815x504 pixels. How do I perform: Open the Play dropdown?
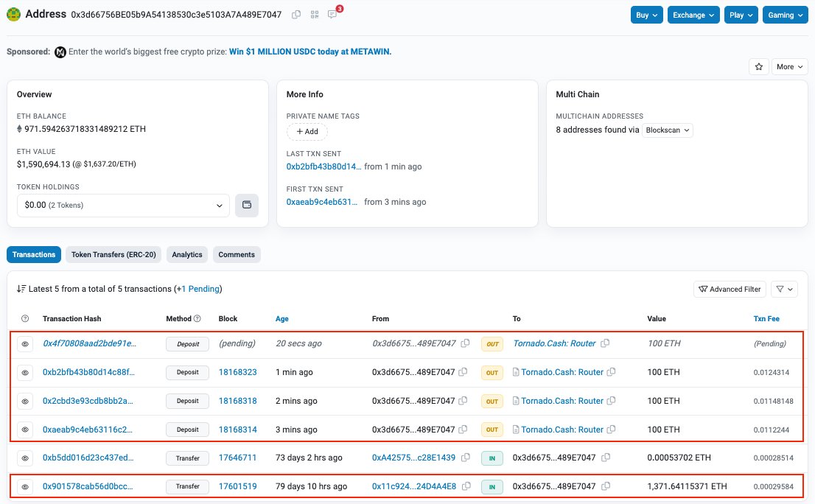741,15
